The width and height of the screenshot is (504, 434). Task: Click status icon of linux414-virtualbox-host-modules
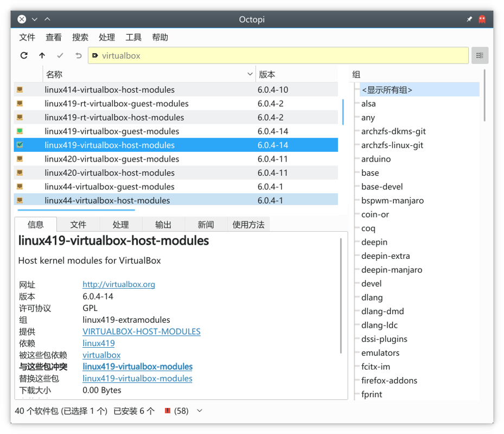pos(20,90)
